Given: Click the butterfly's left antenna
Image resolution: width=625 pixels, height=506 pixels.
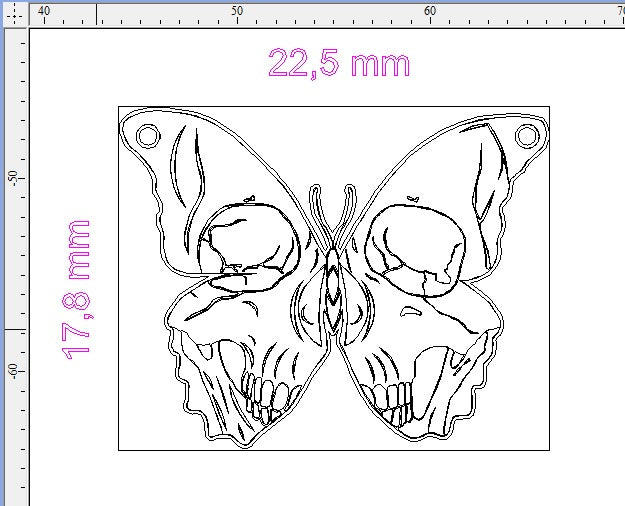Looking at the screenshot, I should point(321,215).
